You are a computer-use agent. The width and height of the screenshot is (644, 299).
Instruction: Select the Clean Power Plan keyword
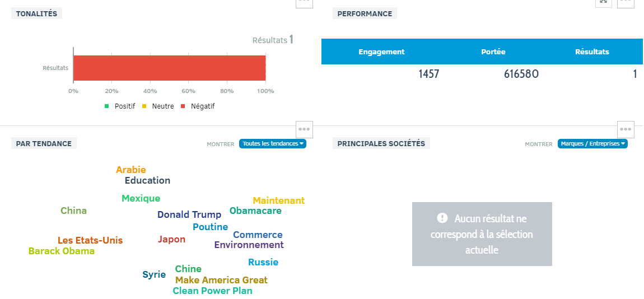point(212,291)
